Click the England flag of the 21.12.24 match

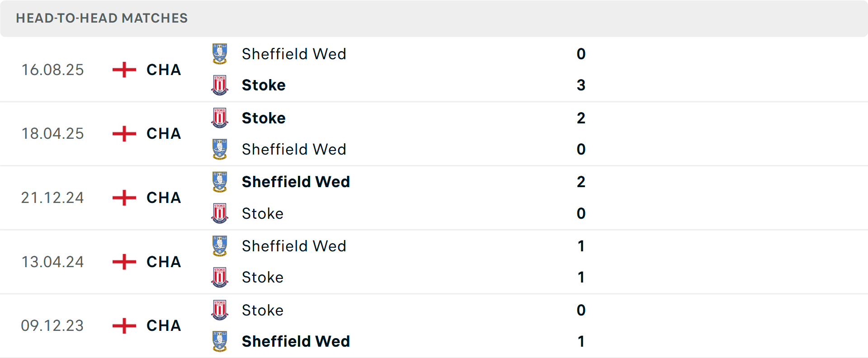[123, 198]
